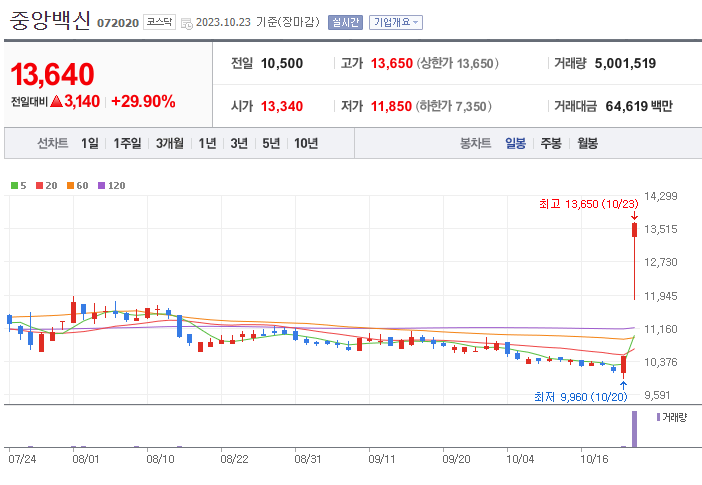Switch to 월봉 monthly candle chart
Image resolution: width=702 pixels, height=485 pixels.
587,143
